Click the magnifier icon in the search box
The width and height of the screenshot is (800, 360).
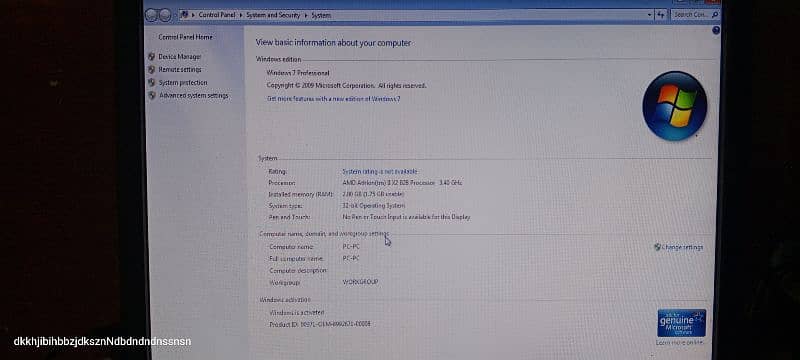(715, 15)
